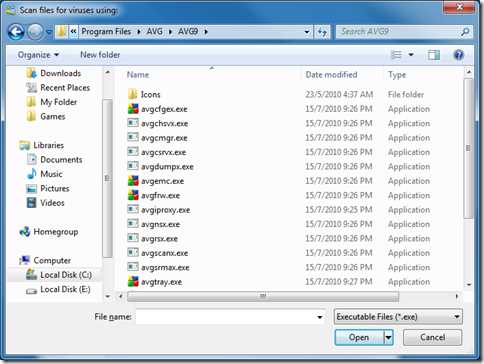Select avgsrmax.exe icon

tap(133, 267)
